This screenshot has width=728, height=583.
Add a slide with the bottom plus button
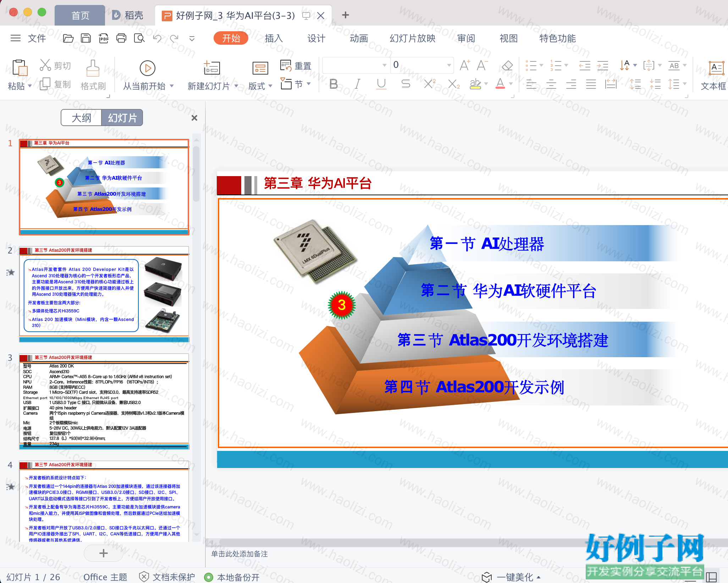[104, 553]
